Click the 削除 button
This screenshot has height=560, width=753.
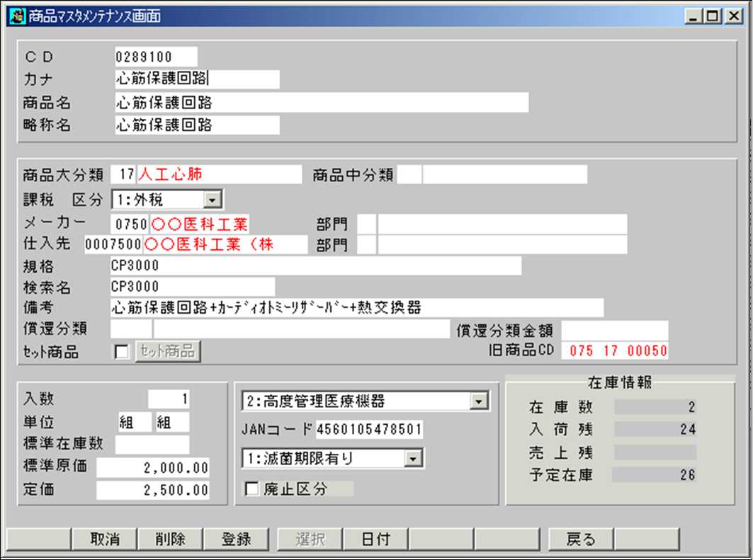(x=170, y=539)
